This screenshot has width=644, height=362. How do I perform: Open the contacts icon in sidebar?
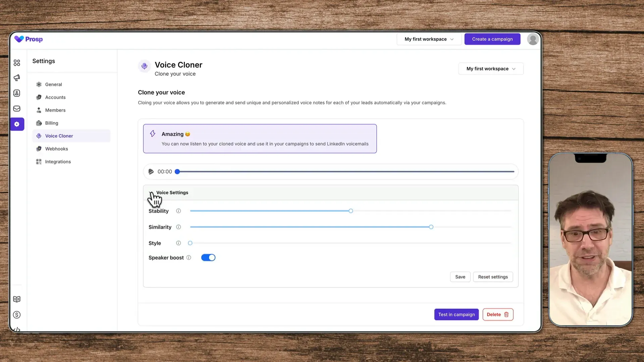coord(17,93)
